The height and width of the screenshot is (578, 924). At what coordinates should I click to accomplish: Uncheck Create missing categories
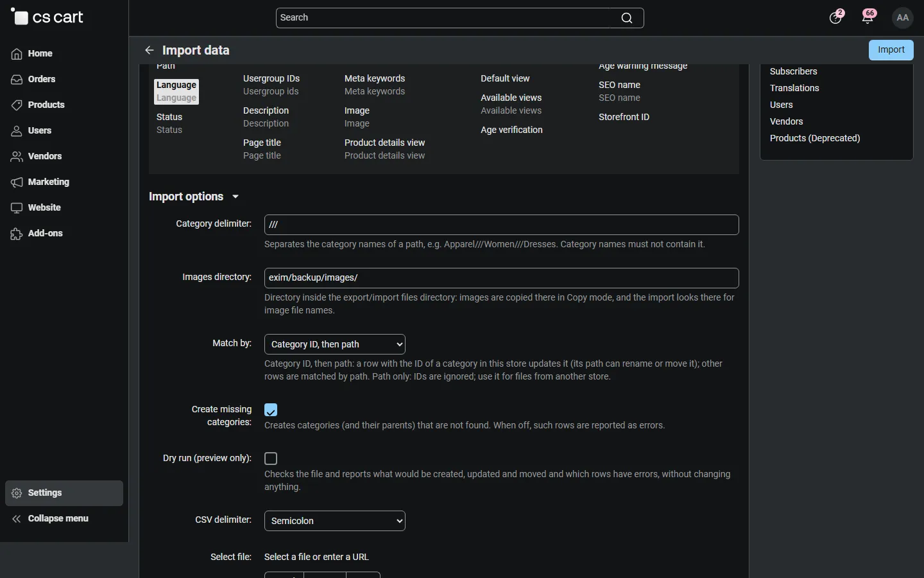pyautogui.click(x=271, y=410)
